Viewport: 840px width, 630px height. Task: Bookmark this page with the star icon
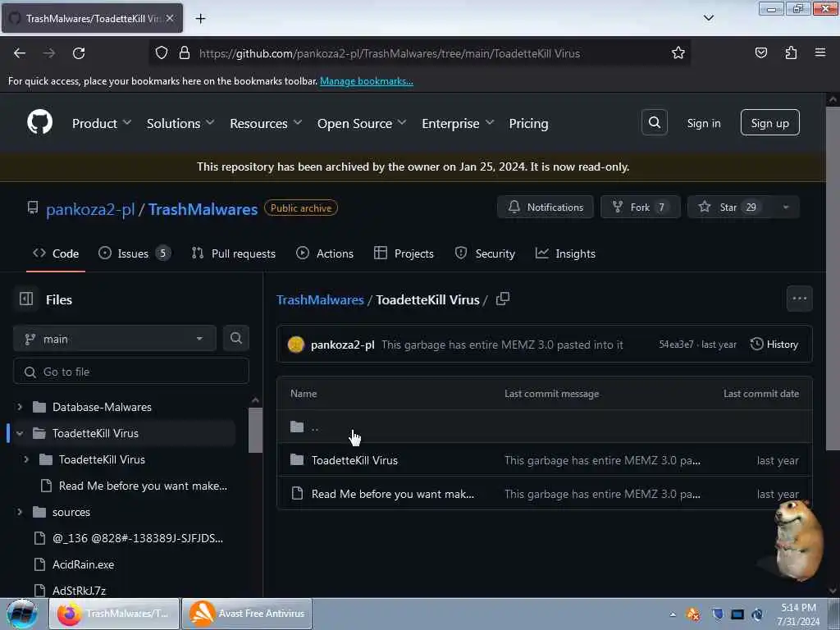(678, 53)
